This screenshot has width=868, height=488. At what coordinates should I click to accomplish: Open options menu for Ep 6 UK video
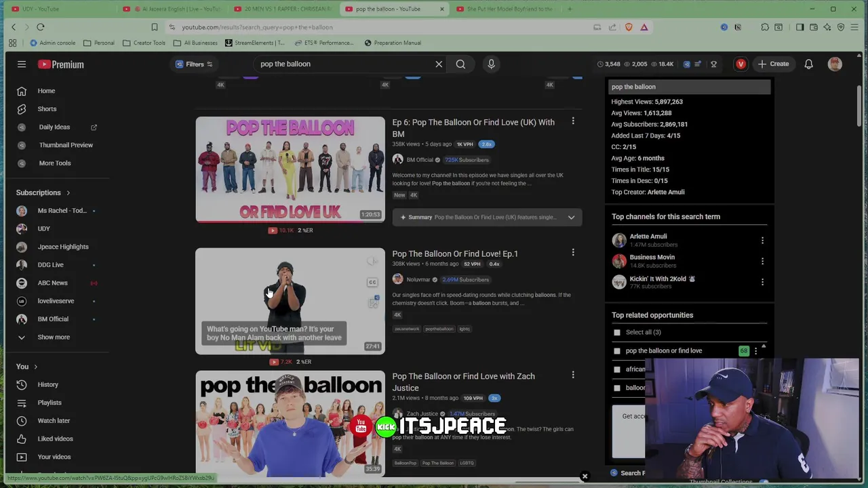tap(573, 121)
